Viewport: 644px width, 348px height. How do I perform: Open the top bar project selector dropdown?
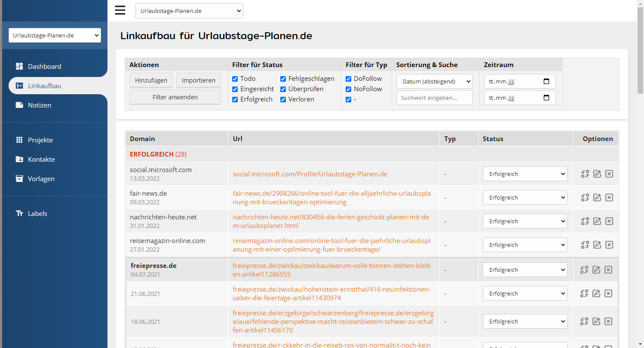click(189, 11)
